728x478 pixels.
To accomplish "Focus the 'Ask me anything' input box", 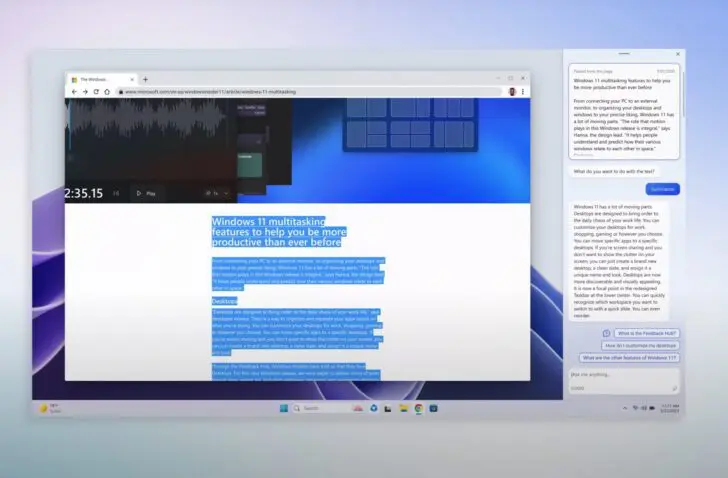I will point(624,381).
